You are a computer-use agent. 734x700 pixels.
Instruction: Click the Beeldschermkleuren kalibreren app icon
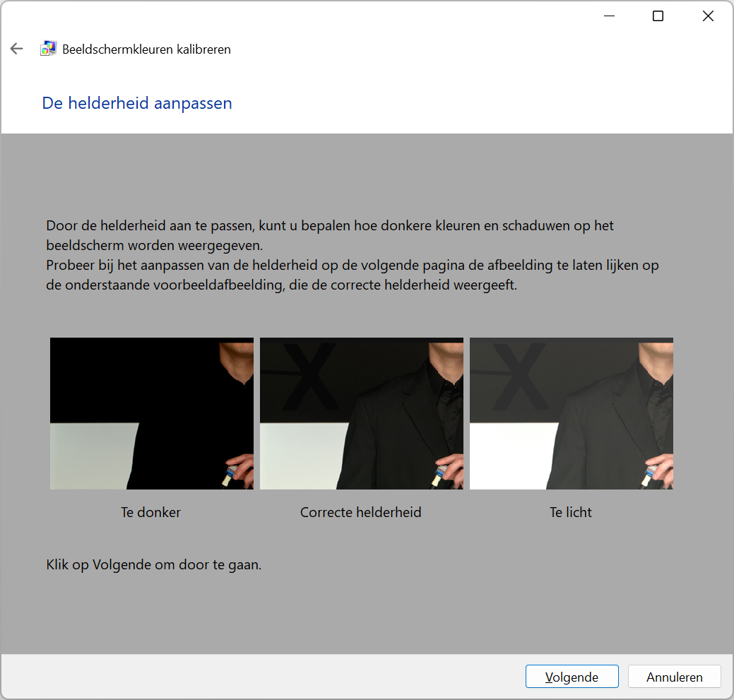tap(48, 48)
